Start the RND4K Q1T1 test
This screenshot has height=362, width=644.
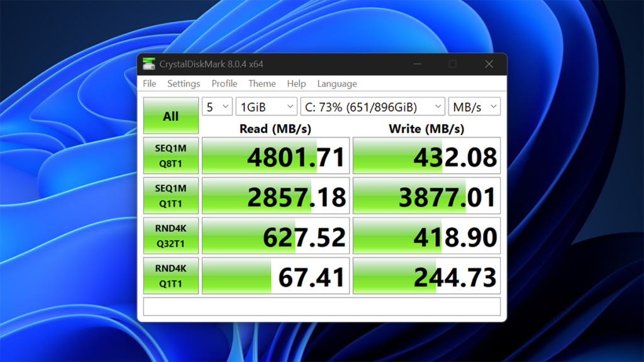pos(170,275)
